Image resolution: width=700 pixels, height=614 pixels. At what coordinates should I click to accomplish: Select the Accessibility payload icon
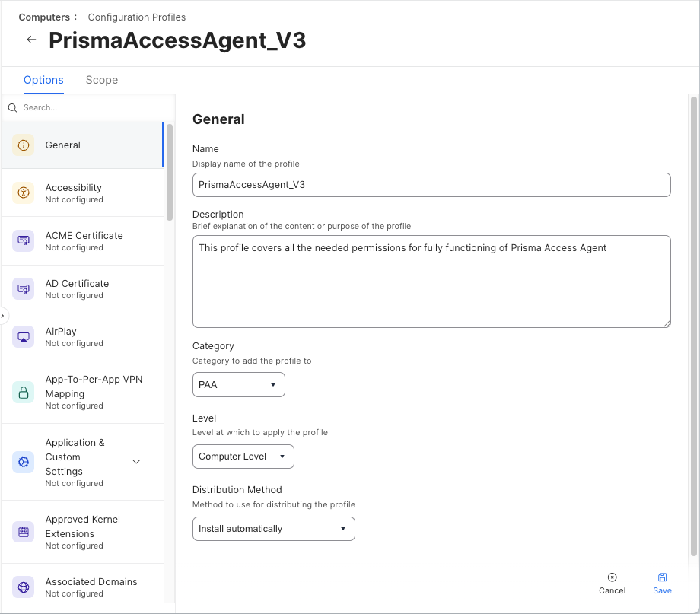coord(24,193)
